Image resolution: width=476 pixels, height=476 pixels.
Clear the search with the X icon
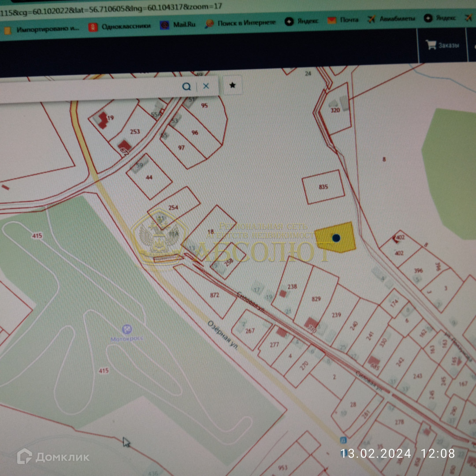[x=206, y=86]
